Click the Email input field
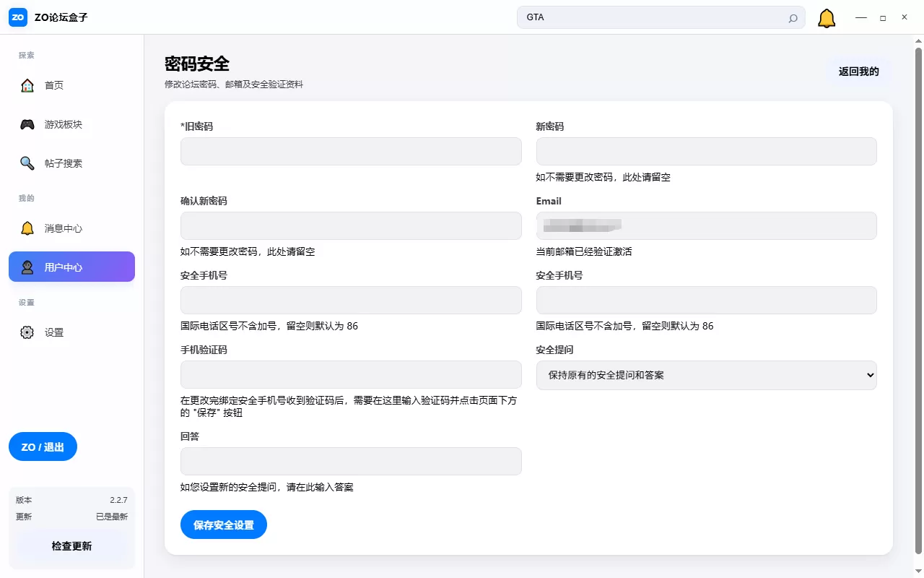The image size is (924, 578). click(x=706, y=225)
